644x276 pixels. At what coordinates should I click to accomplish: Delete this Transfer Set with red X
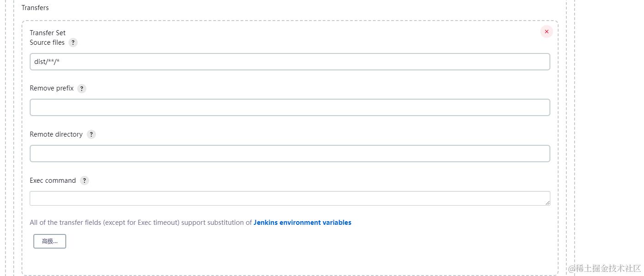click(x=546, y=32)
